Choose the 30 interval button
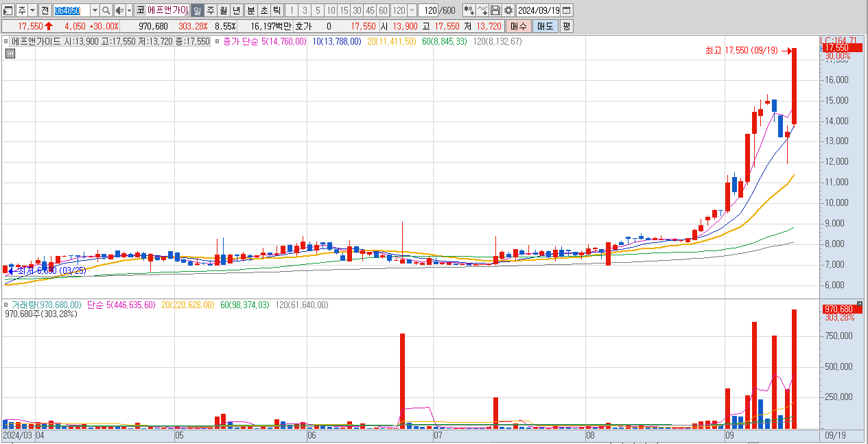The height and width of the screenshot is (444, 868). [357, 10]
